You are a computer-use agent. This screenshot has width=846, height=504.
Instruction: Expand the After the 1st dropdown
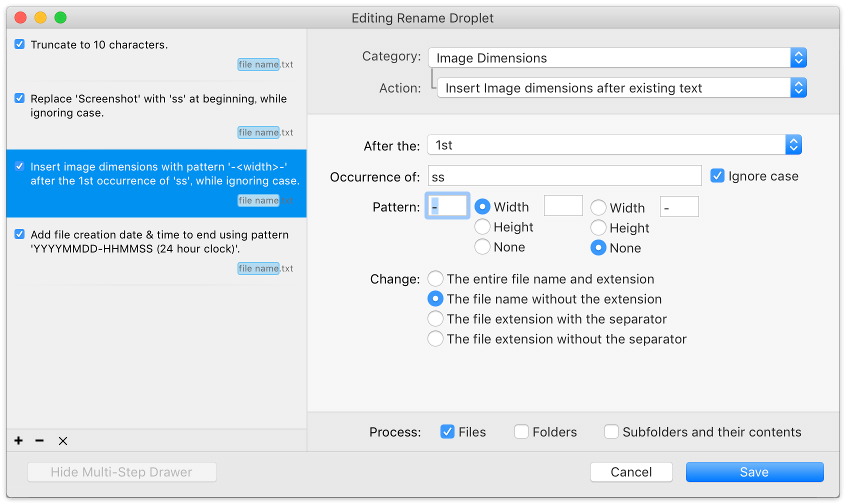(614, 145)
